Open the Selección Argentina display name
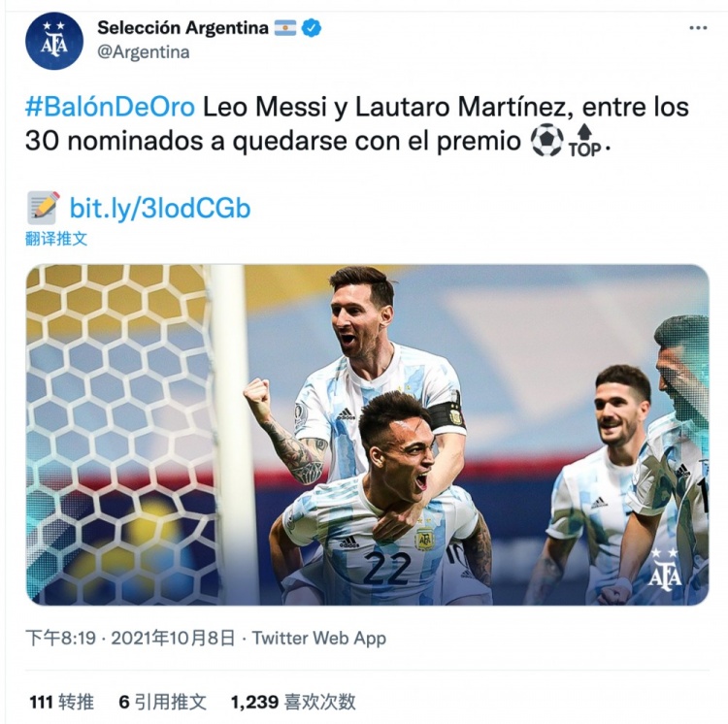This screenshot has width=728, height=724. [182, 28]
